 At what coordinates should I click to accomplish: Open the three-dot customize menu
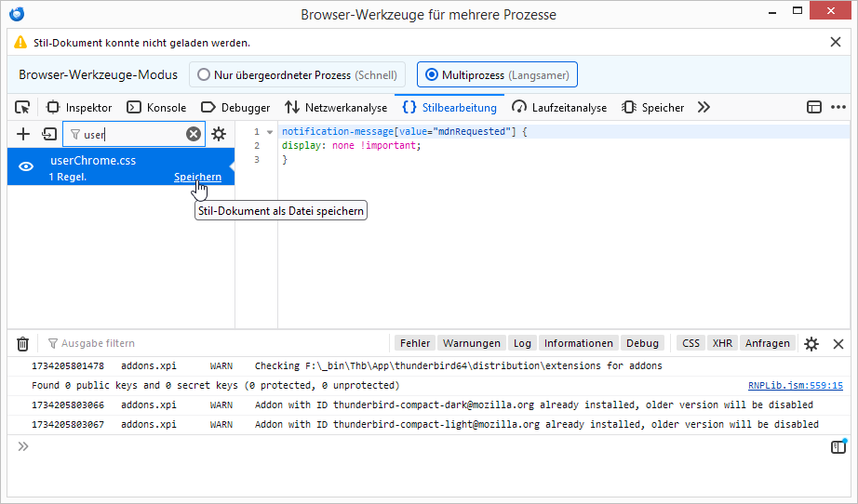pyautogui.click(x=838, y=107)
